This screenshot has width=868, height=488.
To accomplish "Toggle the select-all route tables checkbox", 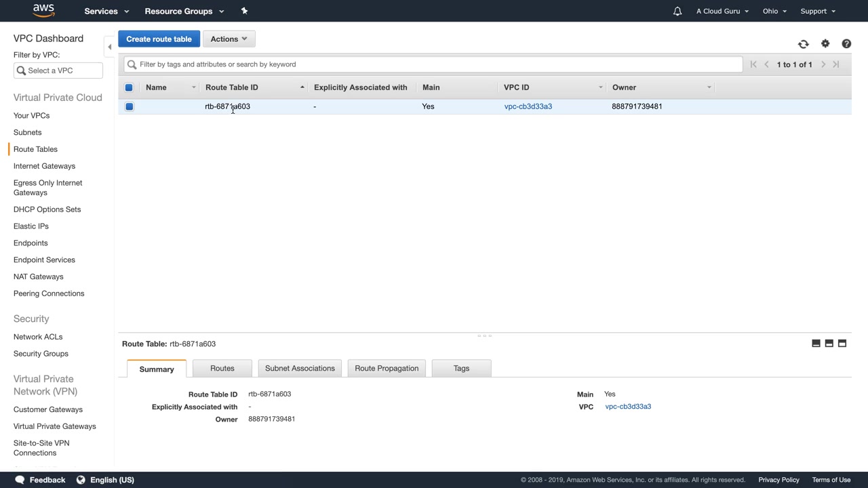I will click(x=129, y=87).
